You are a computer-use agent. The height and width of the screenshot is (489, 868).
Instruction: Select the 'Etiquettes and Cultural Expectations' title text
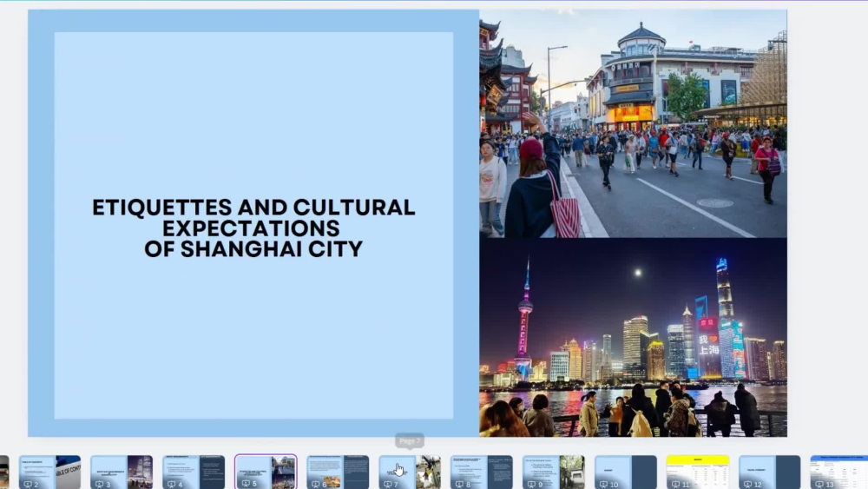253,228
